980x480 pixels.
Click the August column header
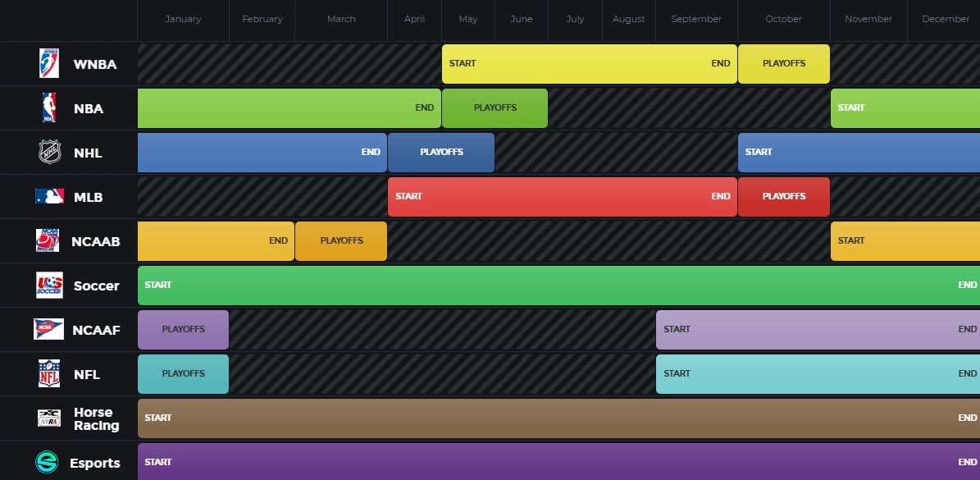629,20
